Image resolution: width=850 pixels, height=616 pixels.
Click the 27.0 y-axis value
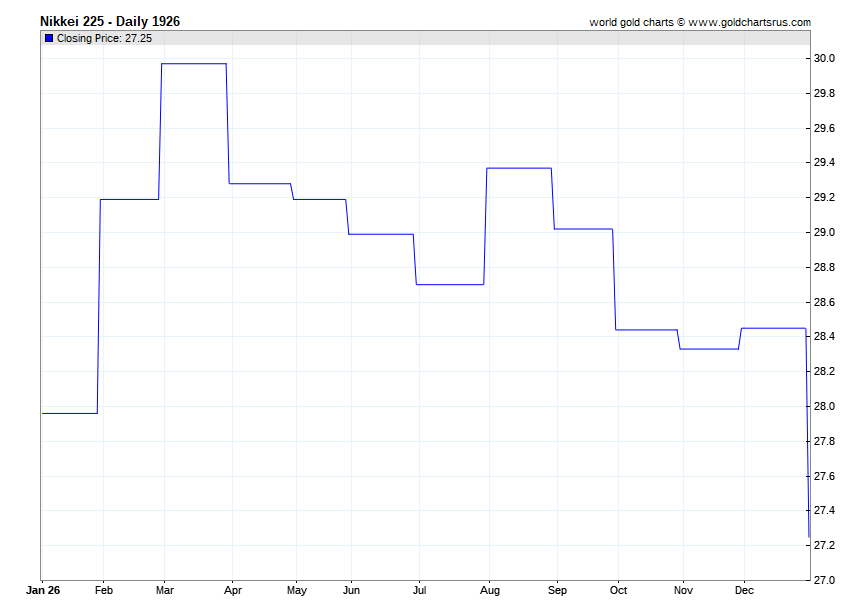click(x=824, y=580)
